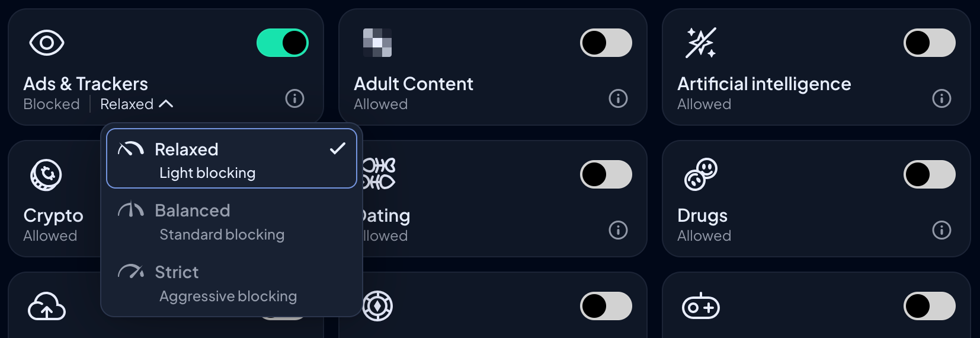980x338 pixels.
Task: Click the game controller category icon
Action: point(701,307)
